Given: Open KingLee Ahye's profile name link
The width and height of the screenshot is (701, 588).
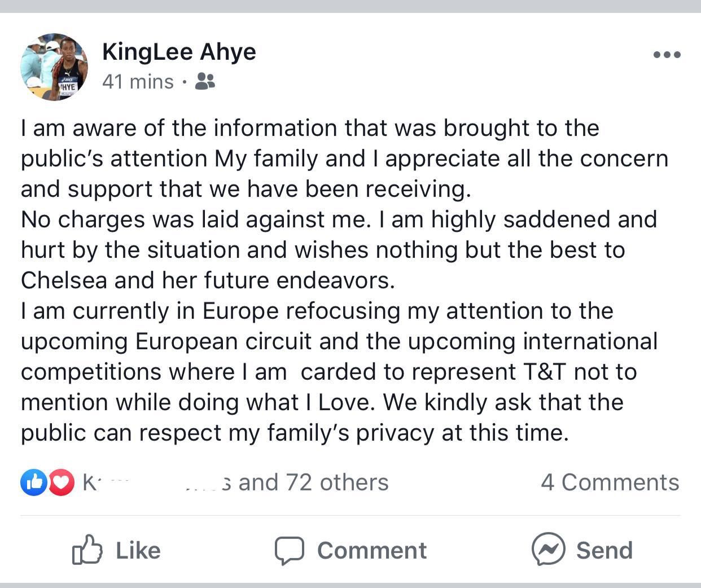Looking at the screenshot, I should tap(179, 52).
